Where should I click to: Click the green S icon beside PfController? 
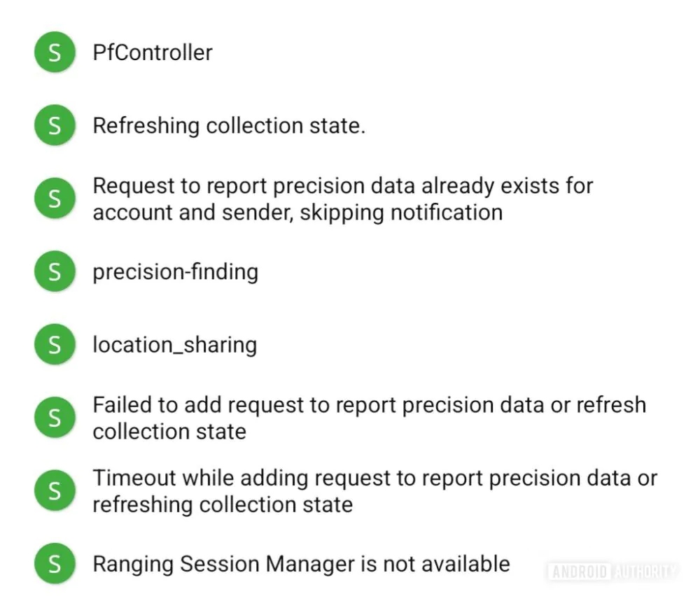click(x=55, y=52)
